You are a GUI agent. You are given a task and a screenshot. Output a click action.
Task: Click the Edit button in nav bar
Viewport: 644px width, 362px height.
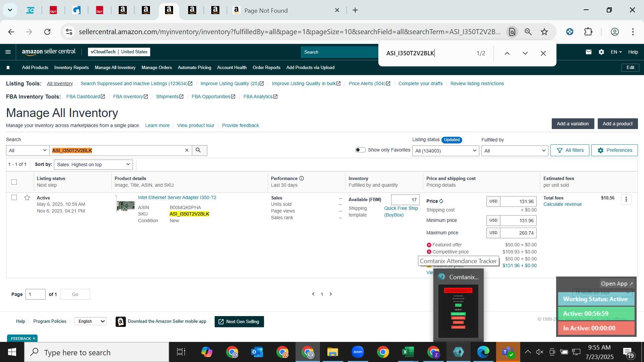[630, 68]
